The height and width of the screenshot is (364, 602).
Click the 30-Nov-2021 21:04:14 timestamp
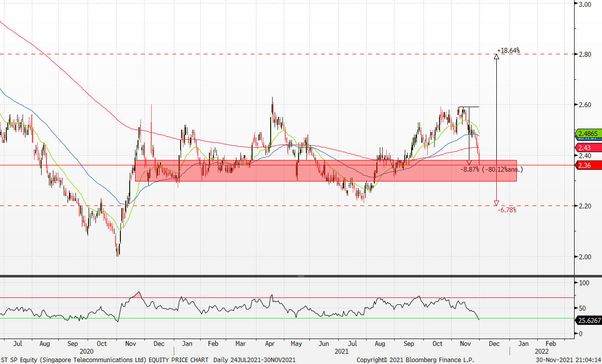pyautogui.click(x=568, y=360)
